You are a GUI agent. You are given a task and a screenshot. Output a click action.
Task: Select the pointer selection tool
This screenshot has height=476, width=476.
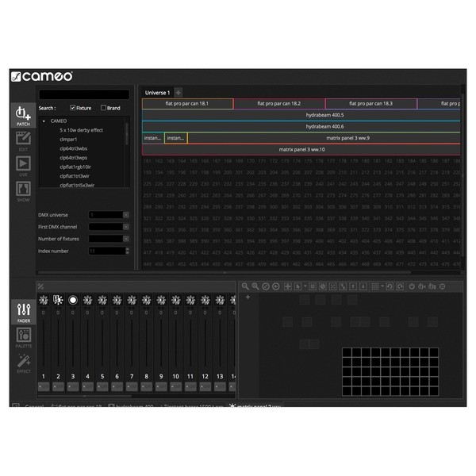tap(297, 286)
